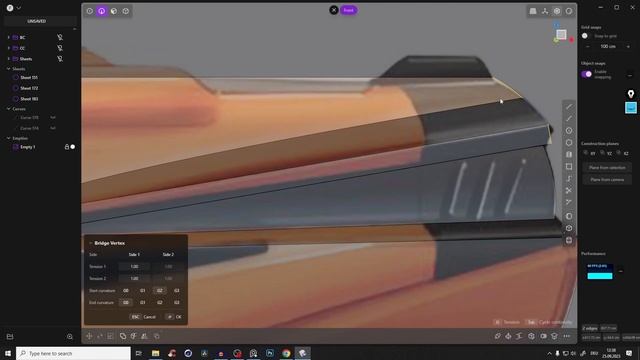Expand the BC group in the outliner
Screen dimensions: 640x360
click(x=9, y=37)
